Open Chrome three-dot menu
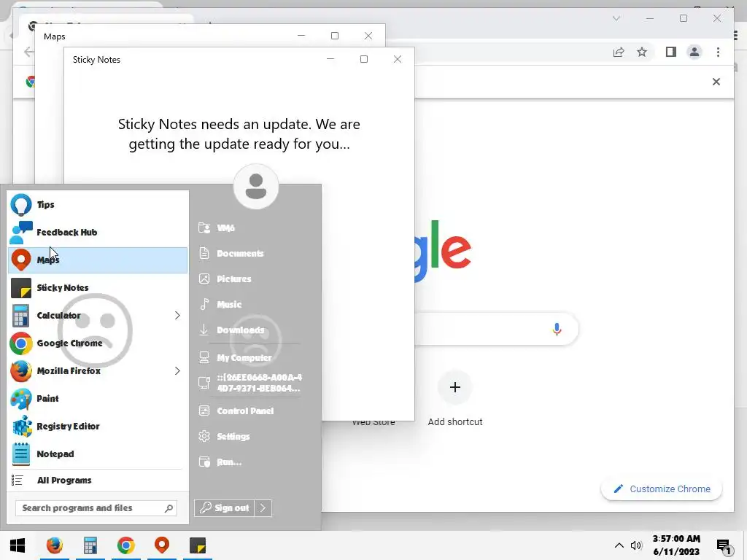The width and height of the screenshot is (747, 560). (718, 52)
